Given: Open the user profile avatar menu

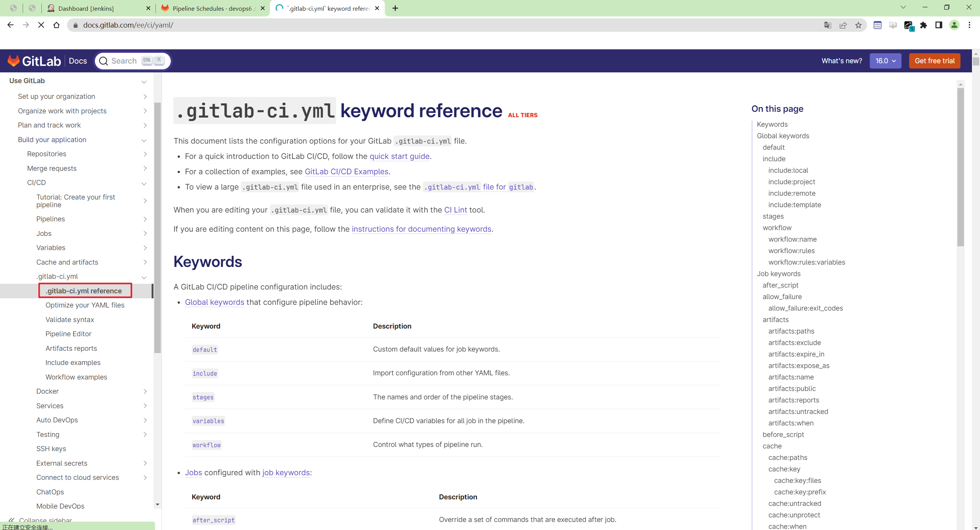Looking at the screenshot, I should pos(954,25).
